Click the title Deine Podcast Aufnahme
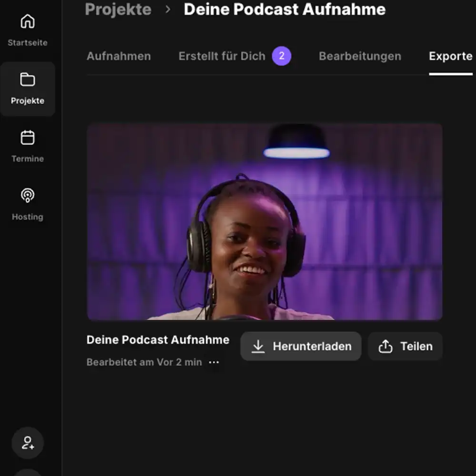 point(285,10)
